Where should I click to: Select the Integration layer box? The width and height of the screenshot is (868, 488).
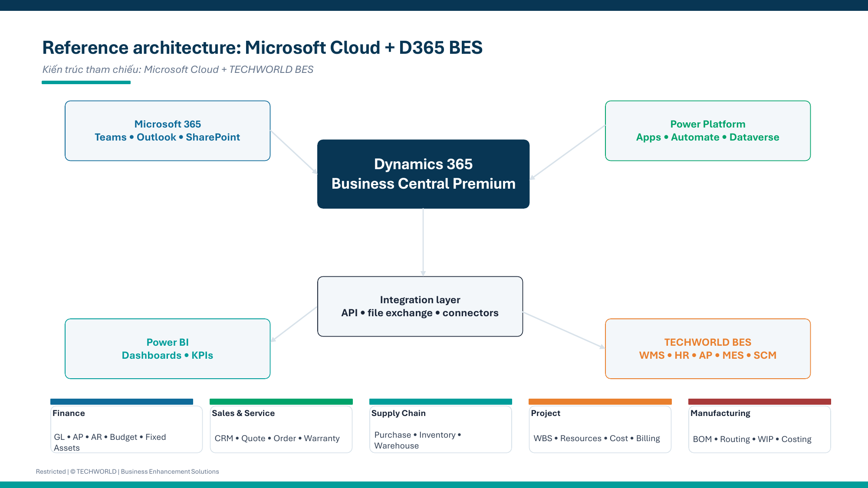(420, 306)
